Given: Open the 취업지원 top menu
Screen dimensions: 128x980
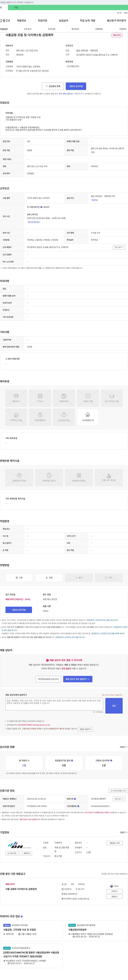Looking at the screenshot, I should (43, 21).
